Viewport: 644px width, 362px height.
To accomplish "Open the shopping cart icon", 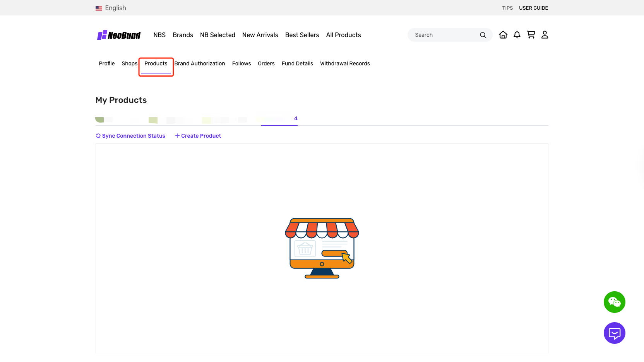I will click(531, 35).
